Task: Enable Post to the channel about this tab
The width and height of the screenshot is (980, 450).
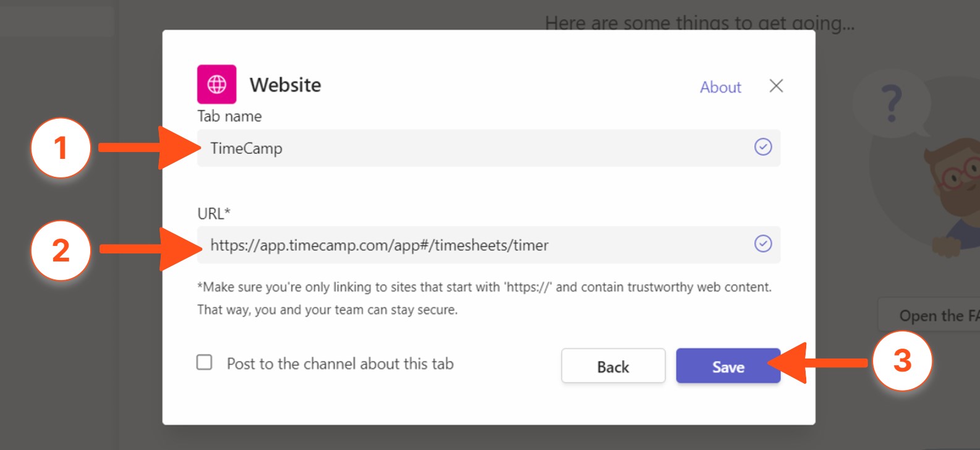Action: pyautogui.click(x=205, y=362)
